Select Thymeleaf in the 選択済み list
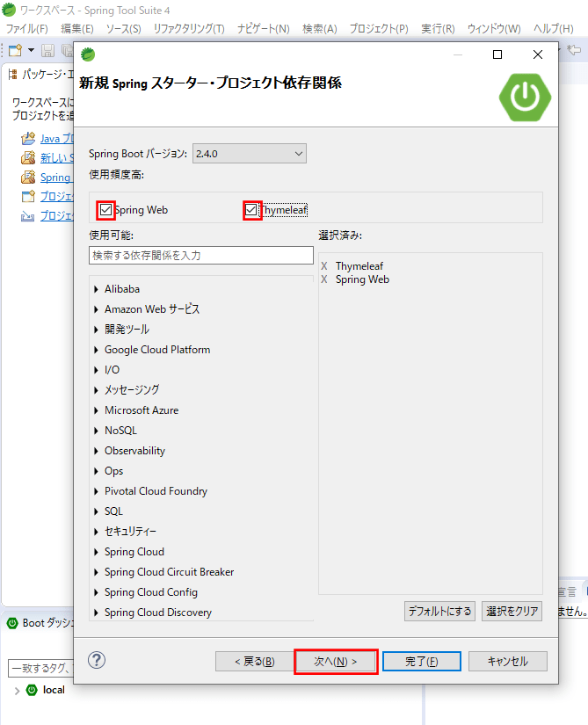Viewport: 588px width, 725px height. tap(359, 266)
